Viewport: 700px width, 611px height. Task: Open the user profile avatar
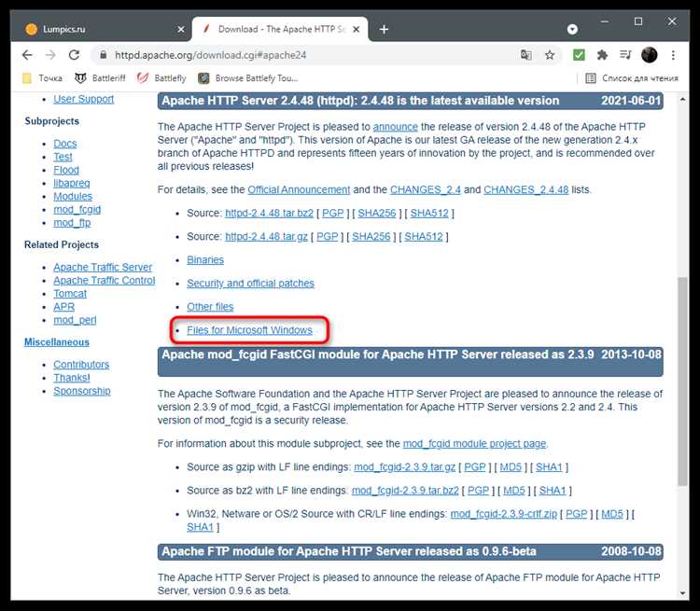click(649, 55)
